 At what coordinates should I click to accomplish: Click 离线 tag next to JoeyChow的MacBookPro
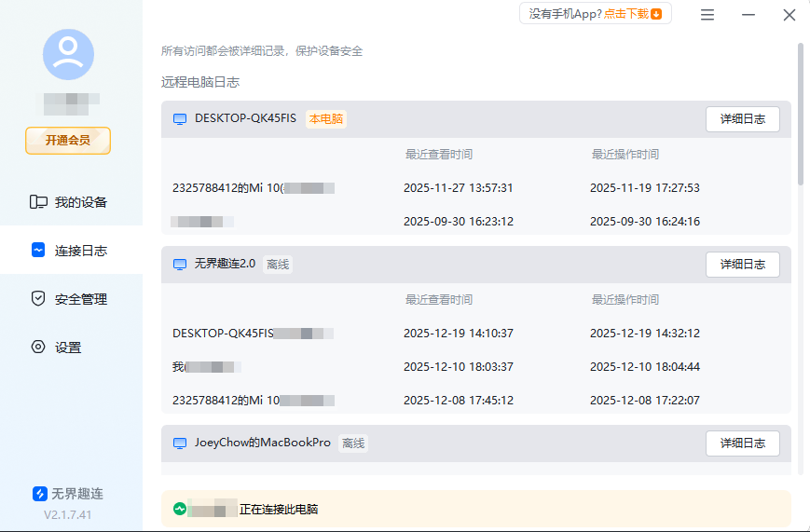pyautogui.click(x=353, y=443)
